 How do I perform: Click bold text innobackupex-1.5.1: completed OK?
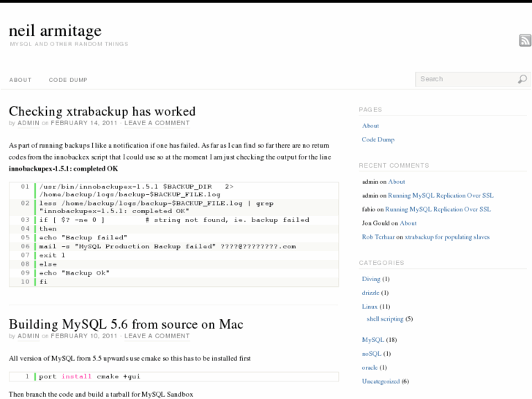tap(64, 168)
